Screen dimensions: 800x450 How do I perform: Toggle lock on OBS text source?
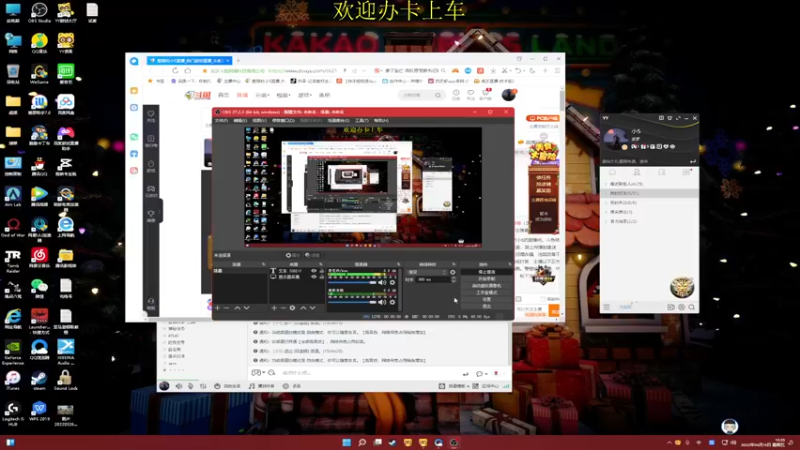pyautogui.click(x=321, y=271)
